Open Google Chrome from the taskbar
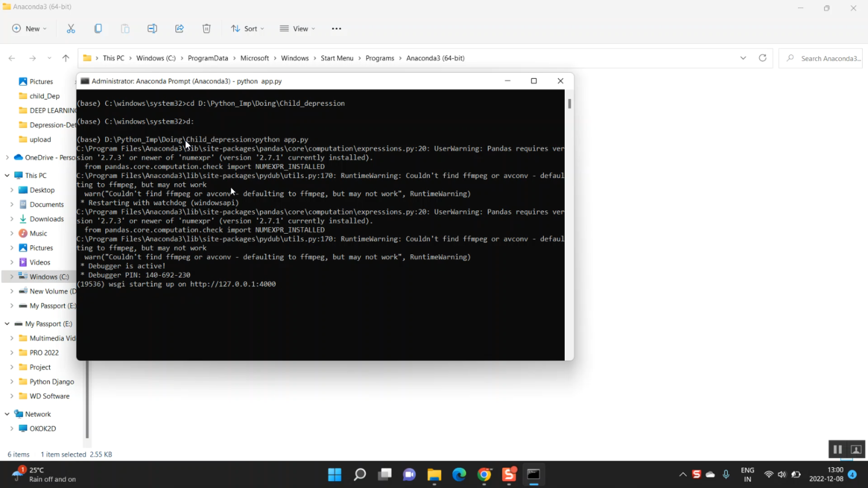Viewport: 868px width, 488px height. click(x=484, y=475)
